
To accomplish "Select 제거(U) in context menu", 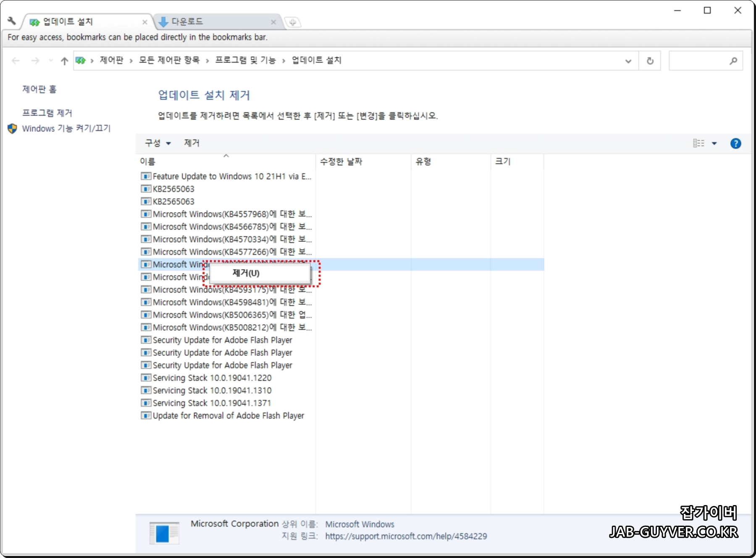I will coord(260,273).
